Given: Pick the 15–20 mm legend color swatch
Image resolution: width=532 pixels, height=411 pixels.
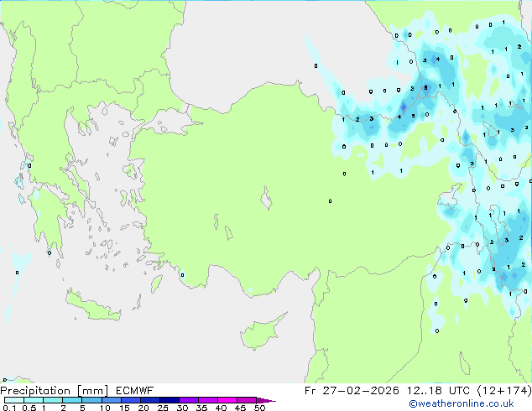Looking at the screenshot, I should [131, 400].
